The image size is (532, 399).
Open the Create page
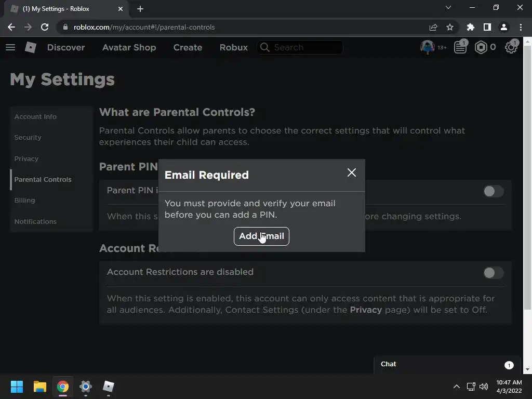[x=188, y=47]
